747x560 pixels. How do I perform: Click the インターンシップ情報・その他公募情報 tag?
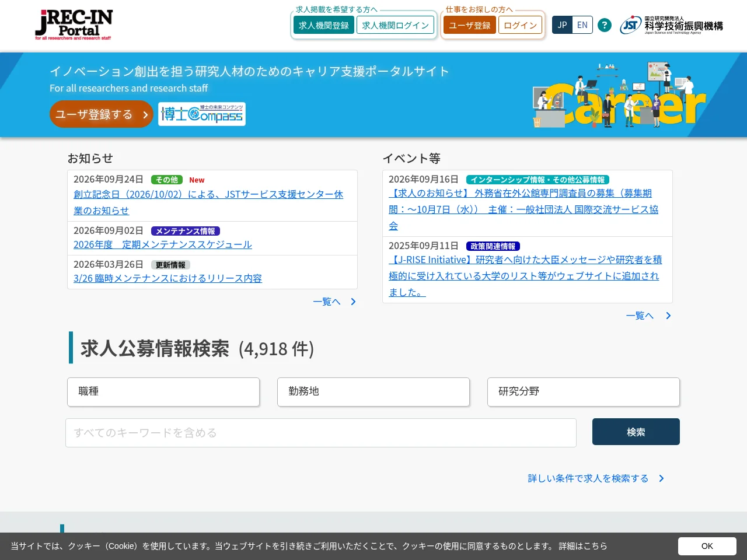click(537, 180)
